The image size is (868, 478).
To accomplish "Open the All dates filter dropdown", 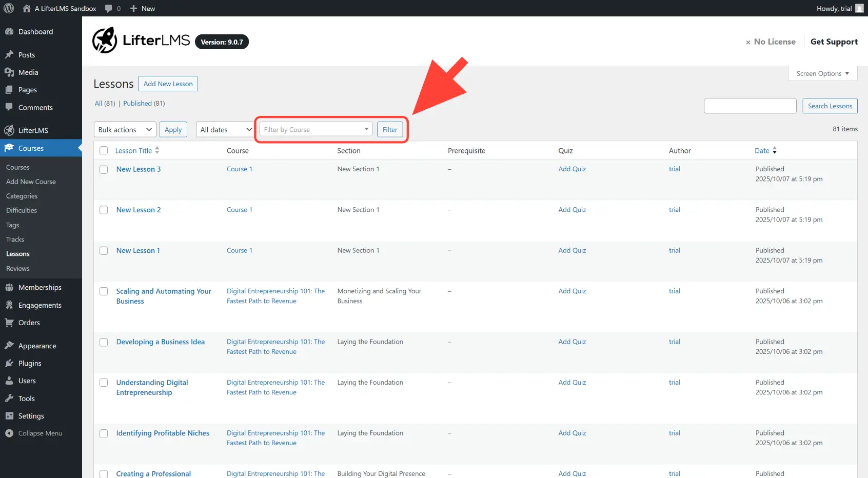I will click(x=224, y=129).
